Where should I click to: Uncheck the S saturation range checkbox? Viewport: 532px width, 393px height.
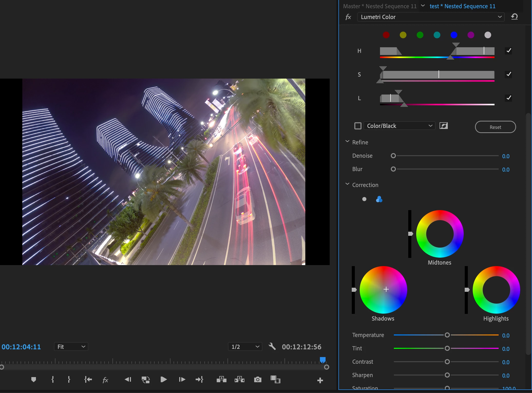508,74
